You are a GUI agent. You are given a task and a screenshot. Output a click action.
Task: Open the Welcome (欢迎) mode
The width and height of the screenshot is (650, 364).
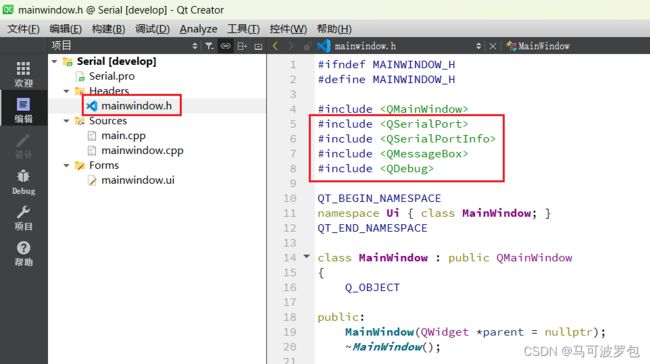[x=23, y=74]
